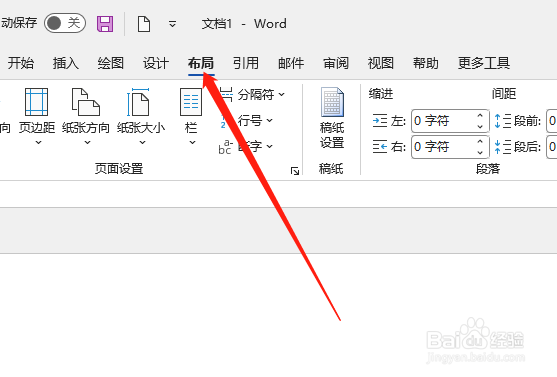Switch to the 插入 tab
The height and width of the screenshot is (377, 557).
(66, 63)
